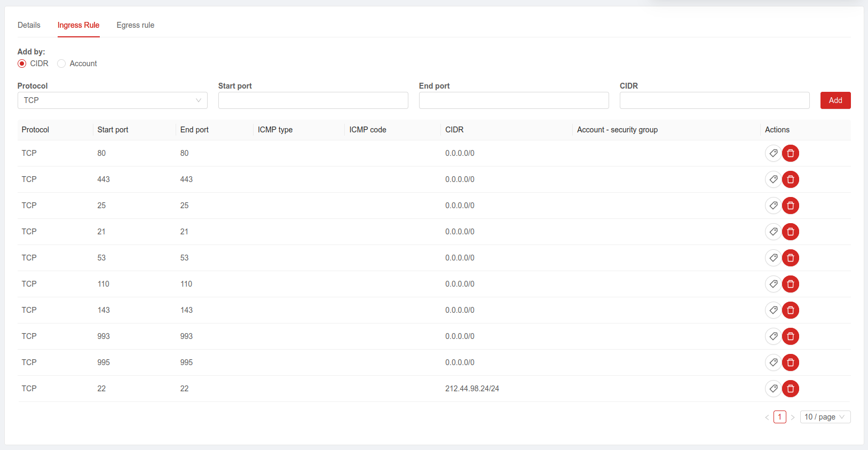Delete the port 993 ingress rule
This screenshot has height=450, width=868.
790,336
